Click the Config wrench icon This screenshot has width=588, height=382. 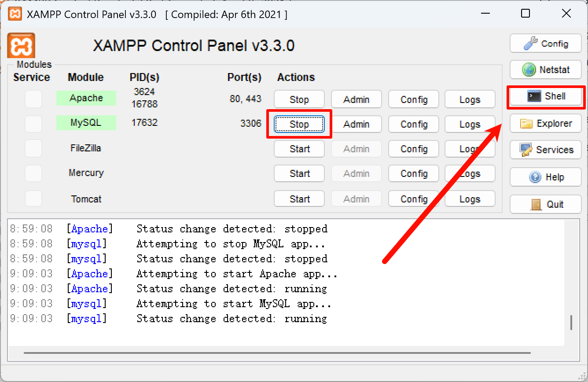[546, 43]
